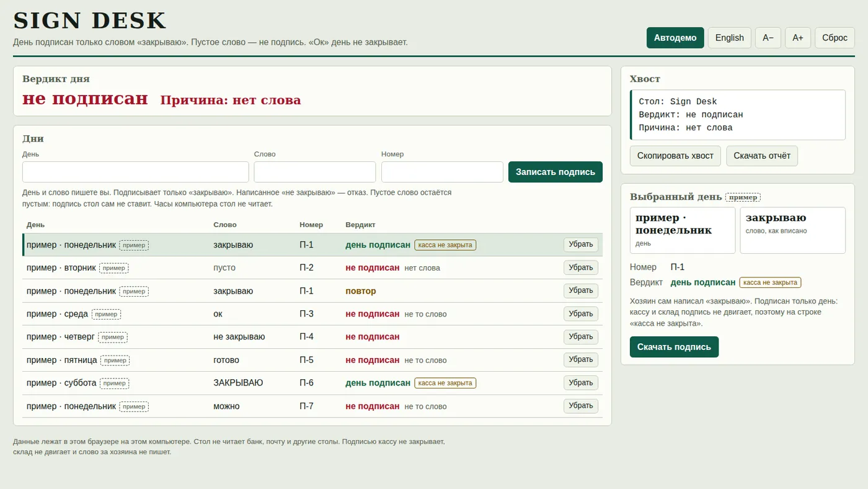Click Убрать in the повтор row

point(581,290)
